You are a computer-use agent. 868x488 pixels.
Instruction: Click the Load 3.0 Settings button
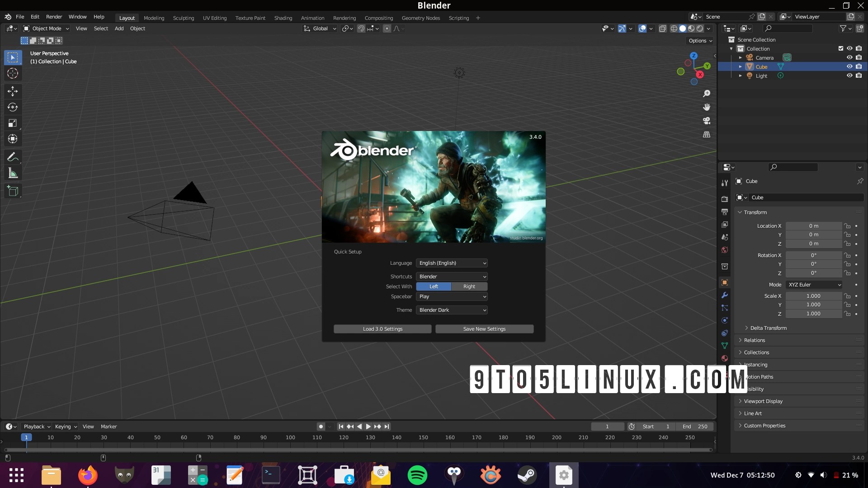coord(382,328)
